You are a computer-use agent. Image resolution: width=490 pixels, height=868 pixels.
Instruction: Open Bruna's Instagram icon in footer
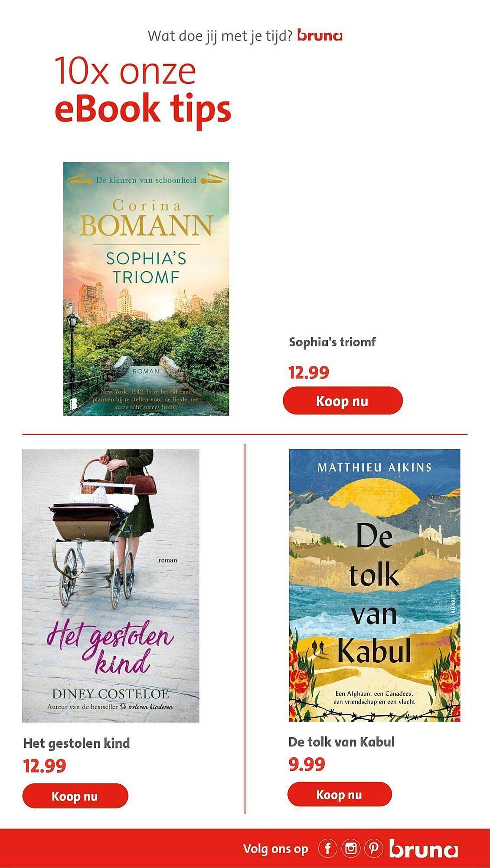(x=350, y=848)
